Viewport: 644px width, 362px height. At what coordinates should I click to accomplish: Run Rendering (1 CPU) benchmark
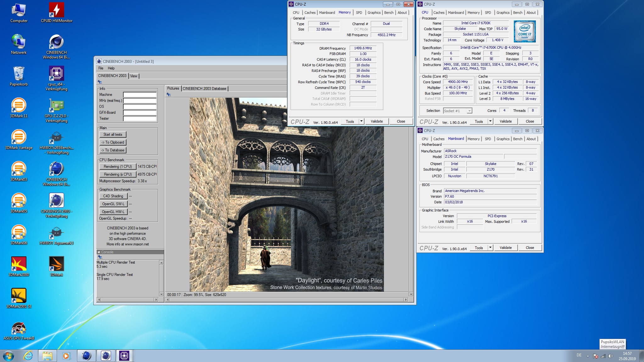(118, 167)
